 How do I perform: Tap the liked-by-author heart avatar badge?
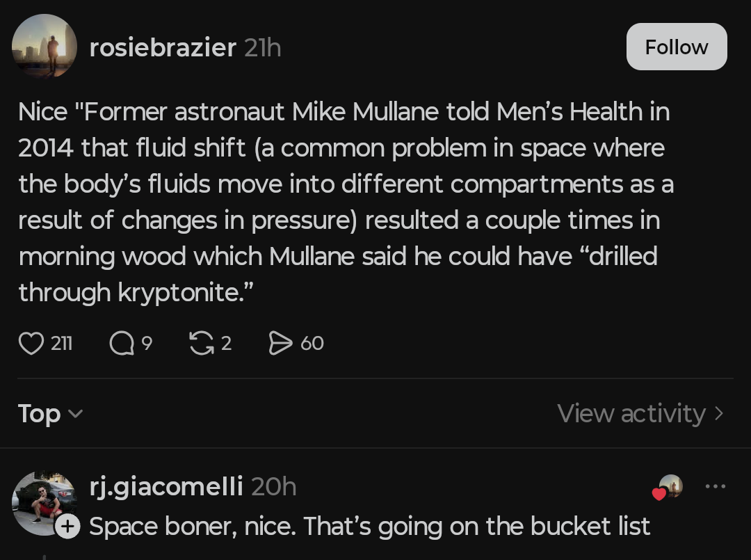coord(668,488)
